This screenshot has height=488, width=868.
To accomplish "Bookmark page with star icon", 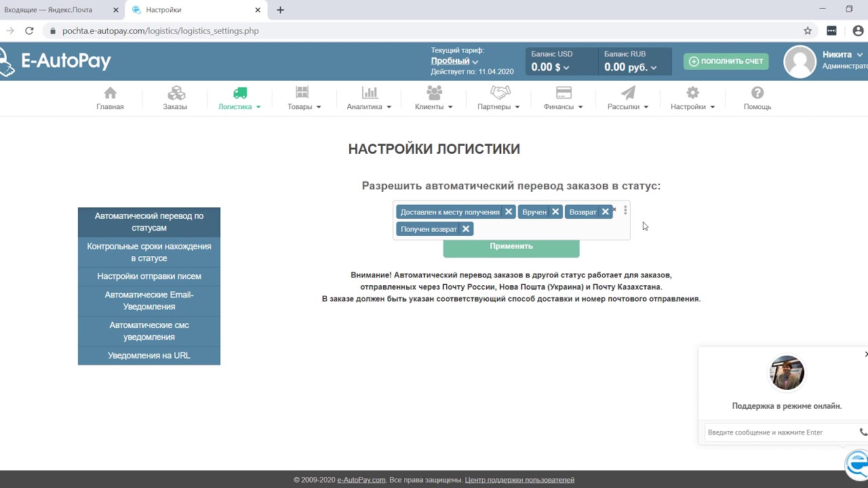I will pos(808,30).
